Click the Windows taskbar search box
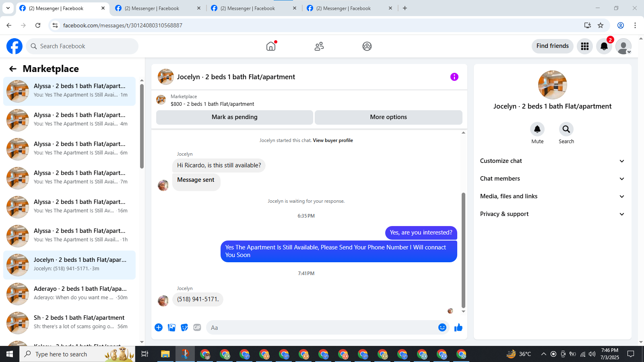The width and height of the screenshot is (644, 362). point(77,354)
